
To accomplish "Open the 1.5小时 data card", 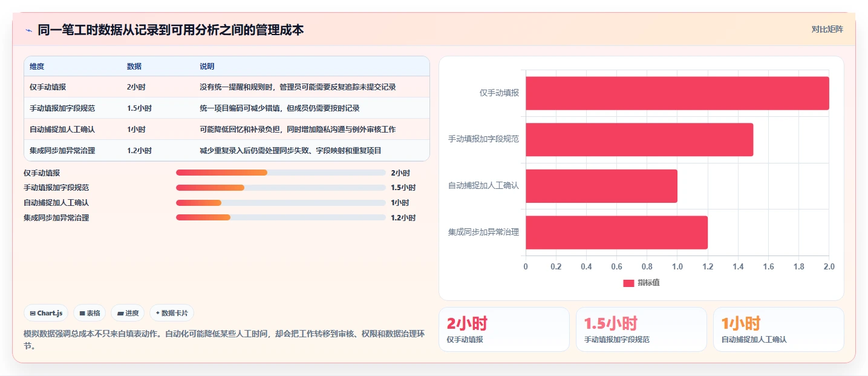I will (641, 329).
